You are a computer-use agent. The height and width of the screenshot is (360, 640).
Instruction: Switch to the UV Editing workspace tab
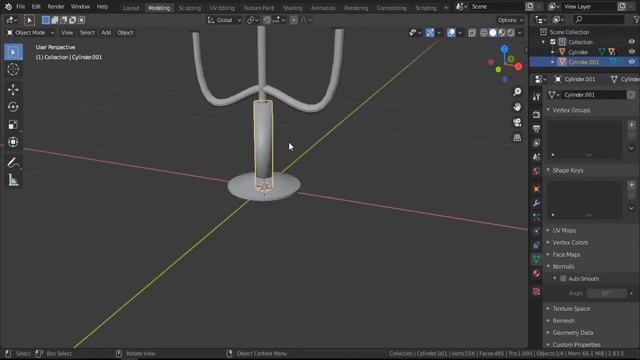click(x=222, y=8)
